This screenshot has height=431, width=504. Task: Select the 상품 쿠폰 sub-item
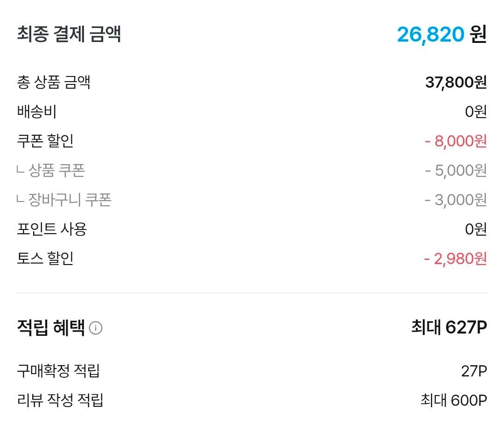pos(51,170)
